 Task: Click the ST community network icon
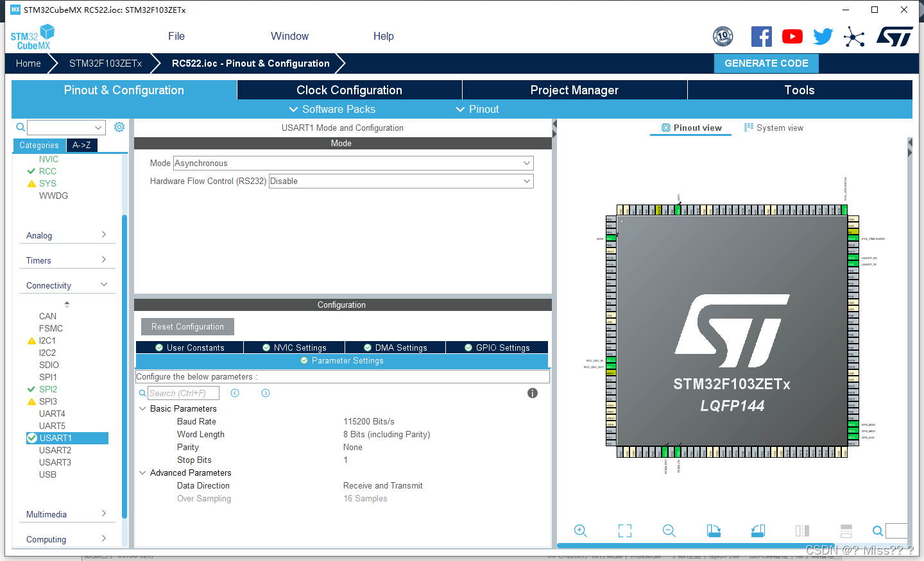pos(854,37)
